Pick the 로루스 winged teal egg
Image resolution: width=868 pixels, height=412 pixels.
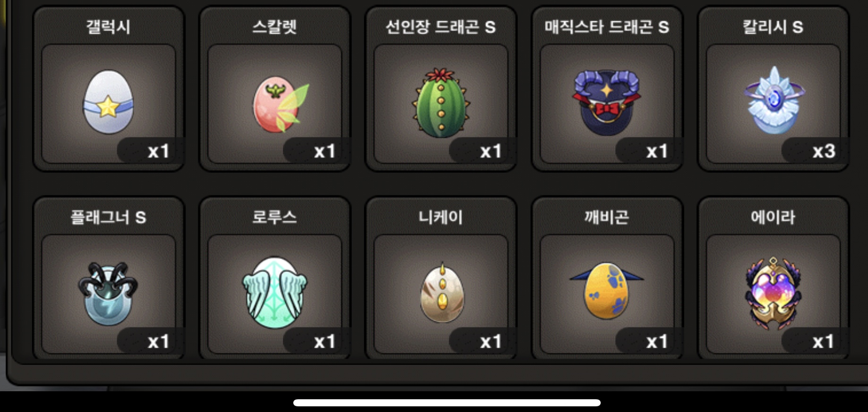coord(275,293)
